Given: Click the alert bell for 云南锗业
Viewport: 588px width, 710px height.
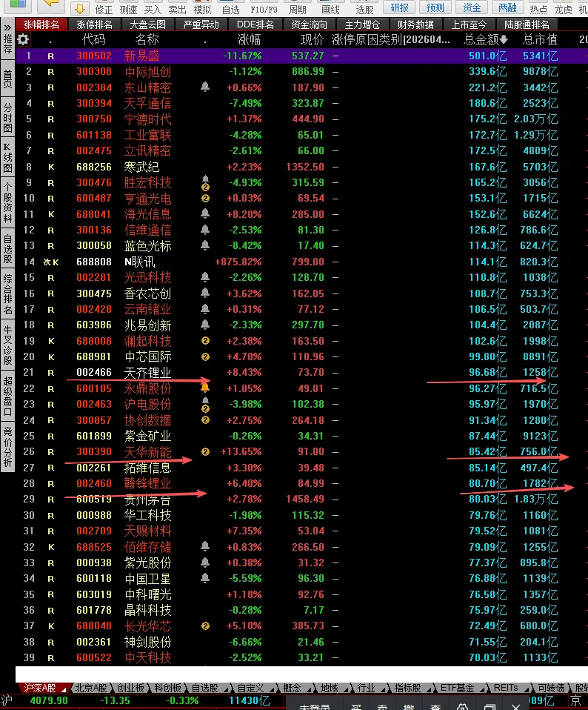Looking at the screenshot, I should (205, 309).
